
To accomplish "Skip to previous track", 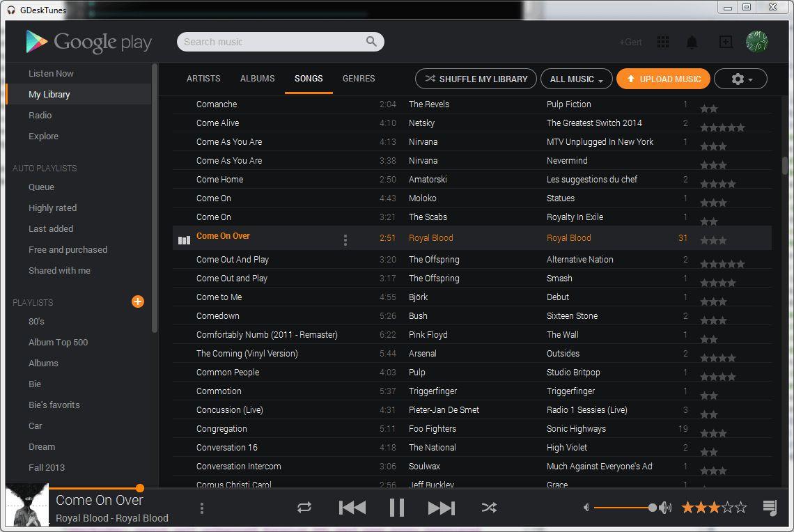I will tap(352, 508).
